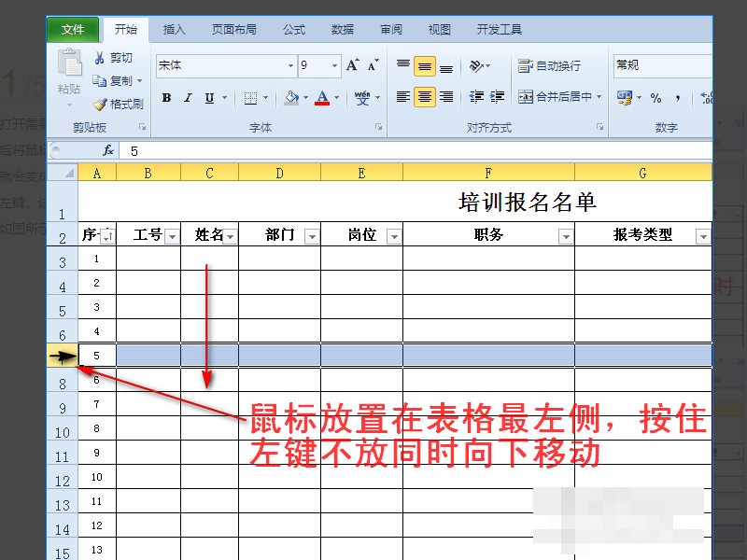Open number format box 常规
Screen dimensions: 747x560
pos(662,65)
